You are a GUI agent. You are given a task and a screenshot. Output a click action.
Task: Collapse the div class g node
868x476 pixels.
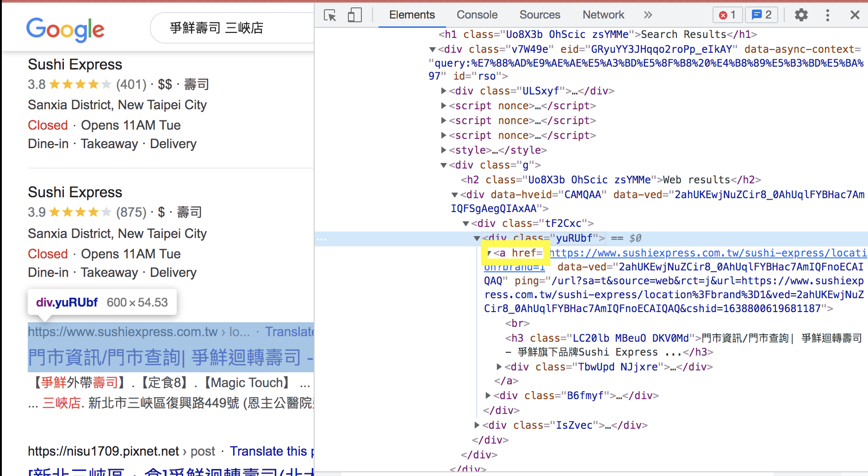coord(444,165)
